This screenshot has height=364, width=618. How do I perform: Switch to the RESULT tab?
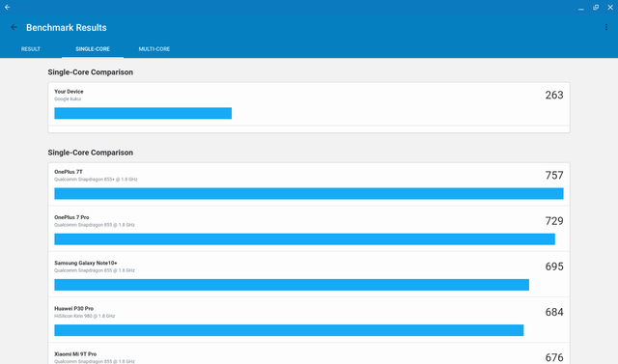[x=31, y=49]
